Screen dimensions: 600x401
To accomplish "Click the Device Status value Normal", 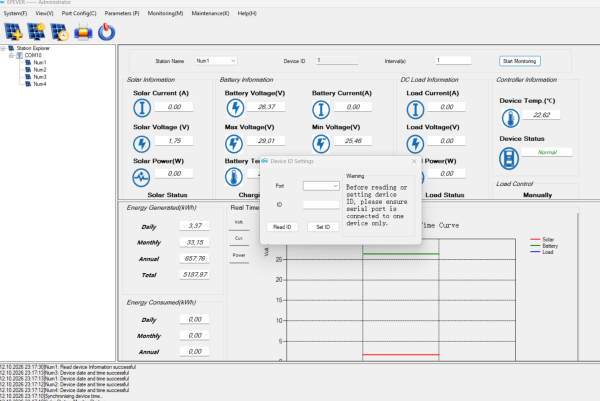I will pyautogui.click(x=547, y=152).
